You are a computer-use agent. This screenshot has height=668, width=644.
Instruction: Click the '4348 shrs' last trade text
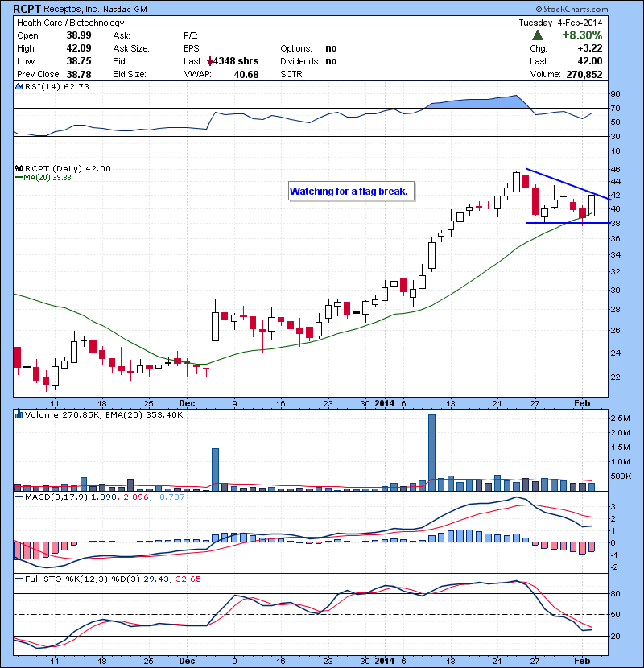(x=236, y=61)
